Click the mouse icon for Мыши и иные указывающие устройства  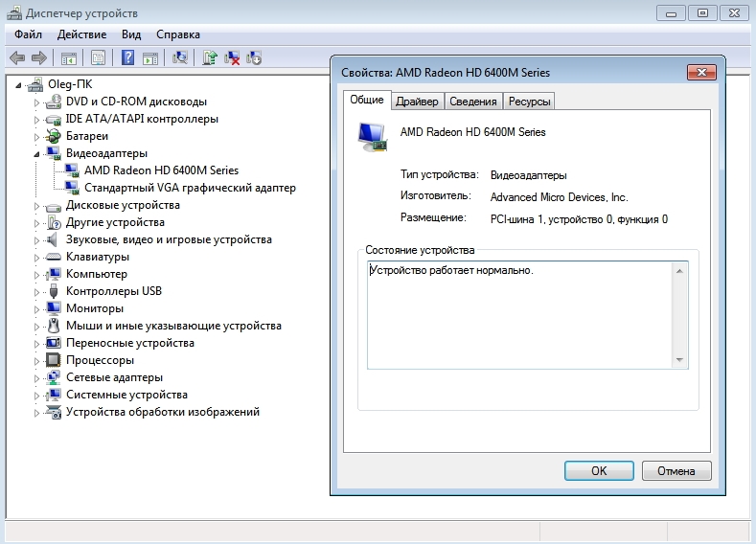pyautogui.click(x=54, y=326)
